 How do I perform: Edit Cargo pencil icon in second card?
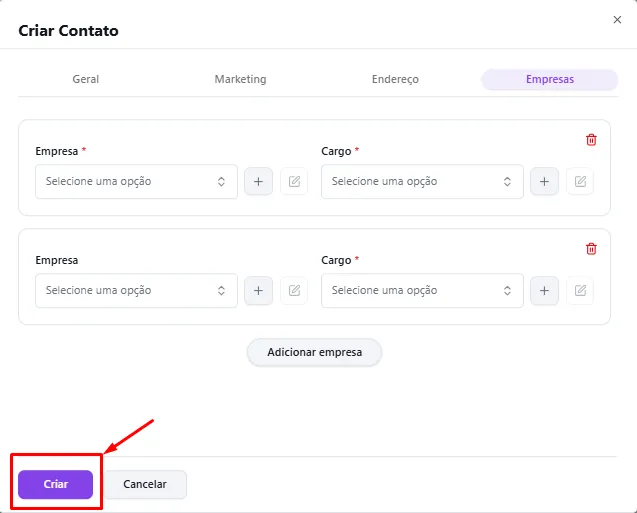point(580,290)
